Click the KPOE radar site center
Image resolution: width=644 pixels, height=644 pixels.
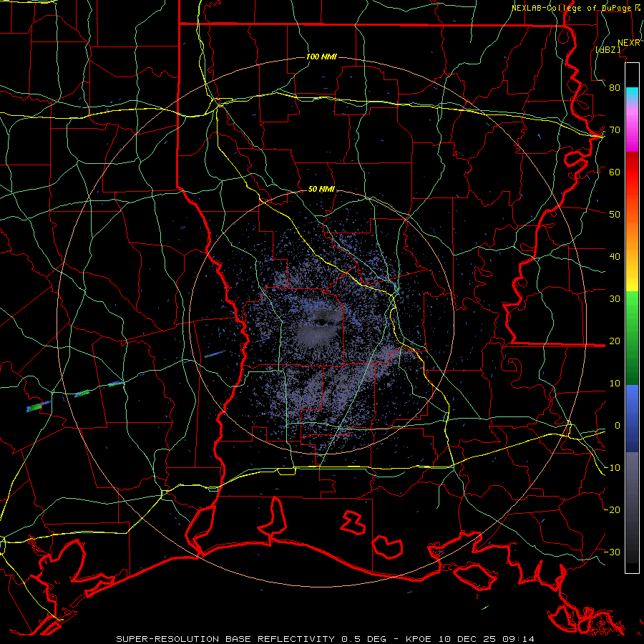point(321,321)
